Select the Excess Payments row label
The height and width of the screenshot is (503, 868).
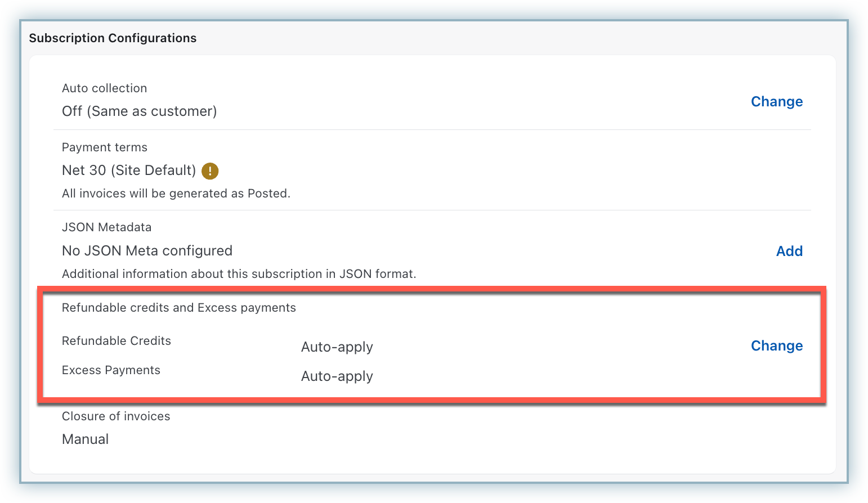[111, 370]
